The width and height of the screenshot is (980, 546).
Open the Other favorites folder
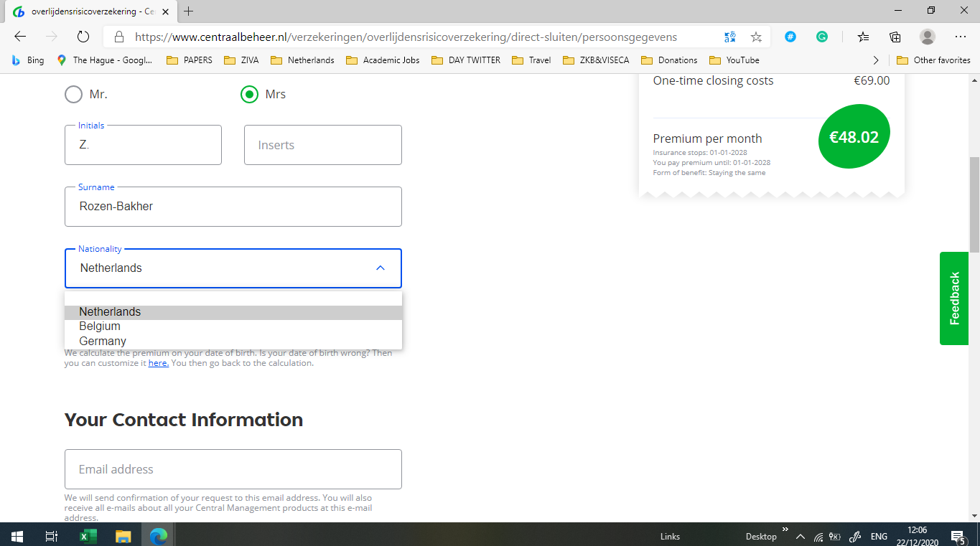tap(933, 60)
